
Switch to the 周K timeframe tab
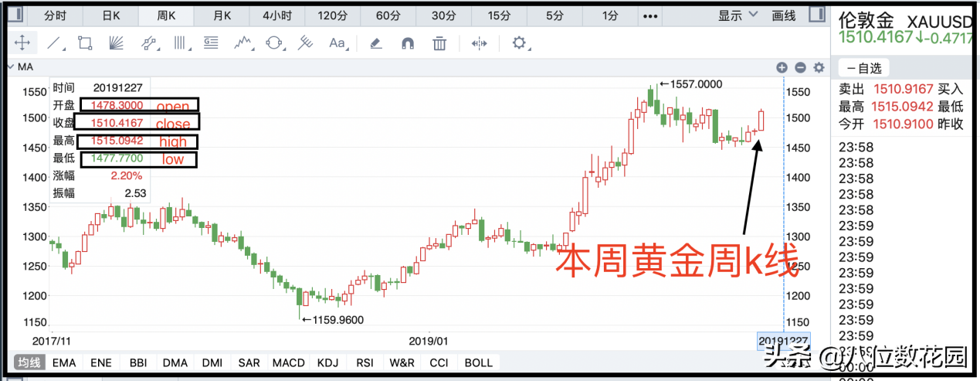[x=167, y=15]
